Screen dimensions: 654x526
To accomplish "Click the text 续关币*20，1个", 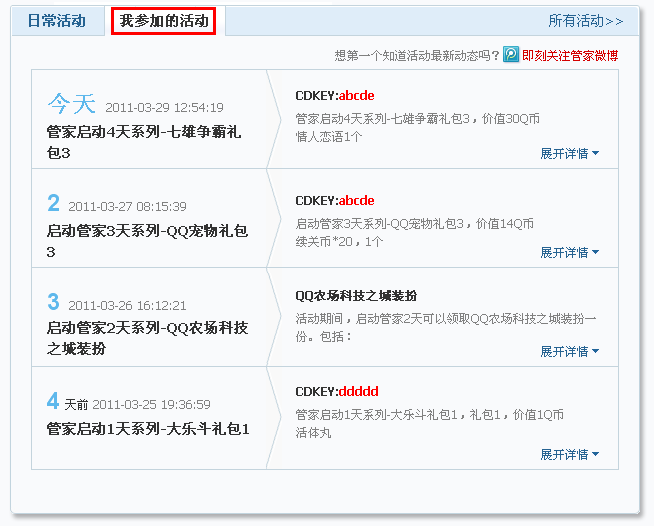I will (339, 242).
